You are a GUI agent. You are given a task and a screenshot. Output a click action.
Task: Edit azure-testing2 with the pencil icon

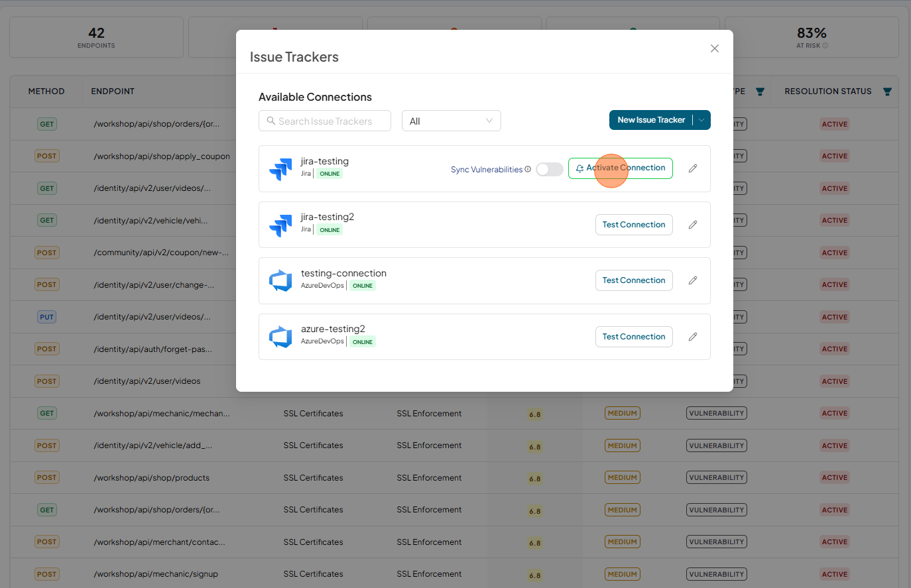(x=693, y=337)
